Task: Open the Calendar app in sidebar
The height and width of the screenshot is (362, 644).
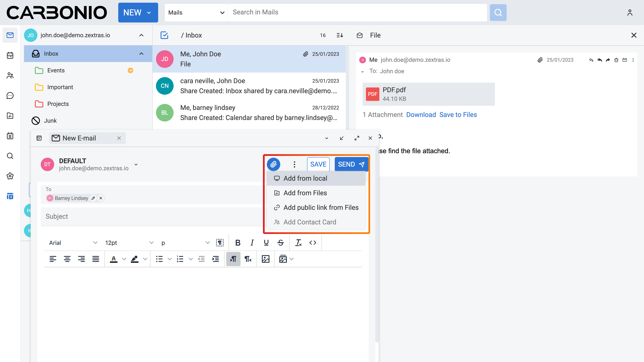Action: click(10, 55)
